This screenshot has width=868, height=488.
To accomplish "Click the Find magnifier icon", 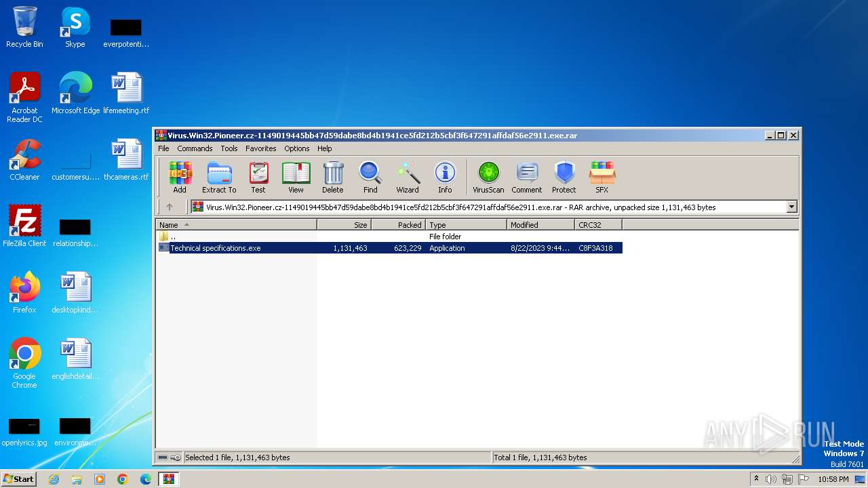I will point(370,178).
